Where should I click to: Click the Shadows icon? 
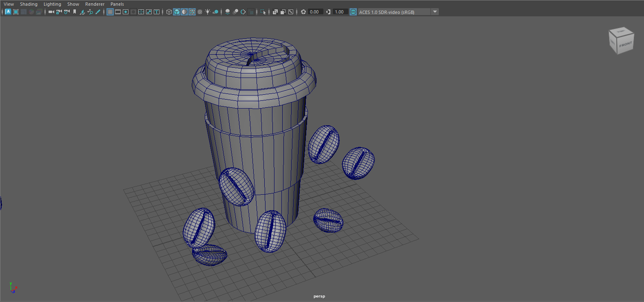click(215, 12)
